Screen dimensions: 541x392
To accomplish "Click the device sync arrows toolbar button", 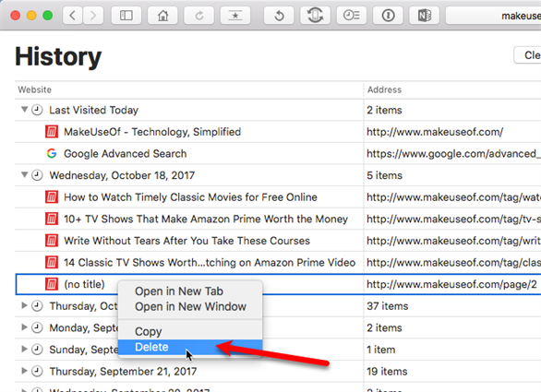I will [315, 16].
